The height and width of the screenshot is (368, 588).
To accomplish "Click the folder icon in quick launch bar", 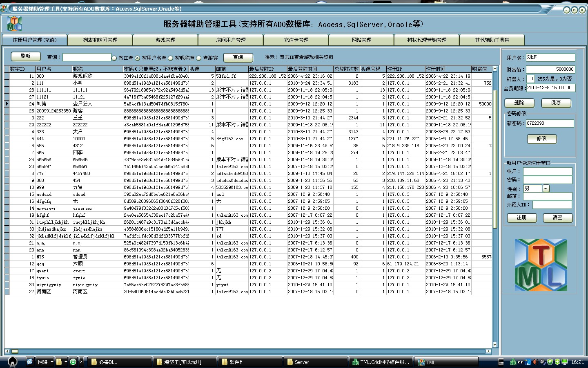I will (59, 362).
